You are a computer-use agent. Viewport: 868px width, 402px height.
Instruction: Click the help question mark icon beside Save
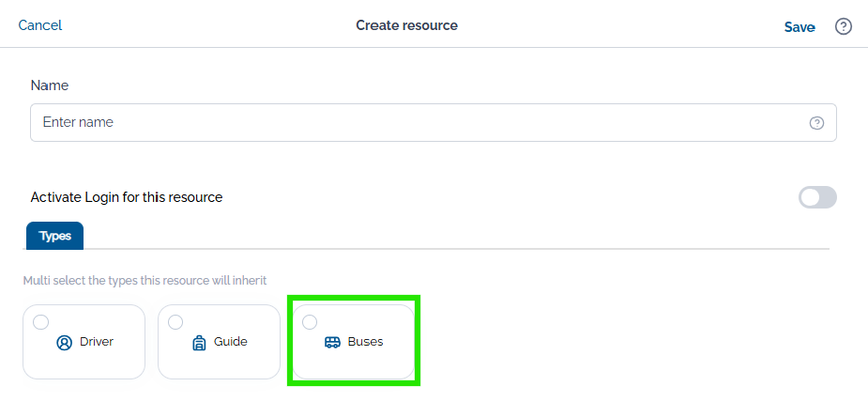coord(843,26)
